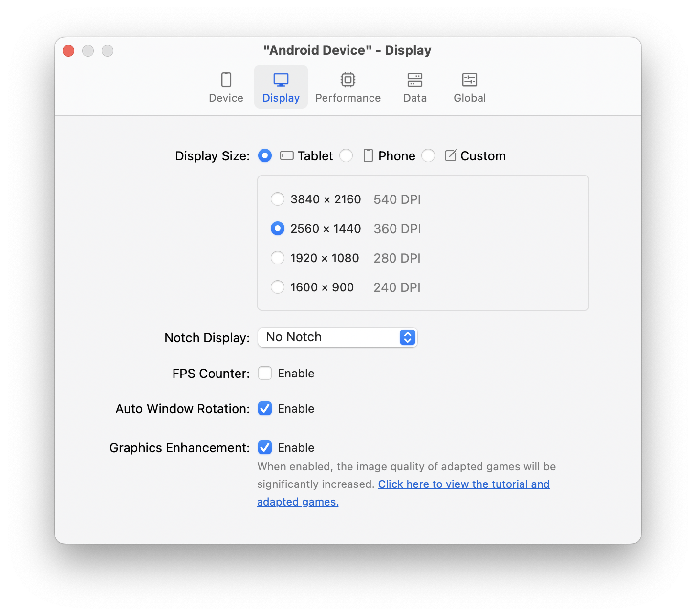Click the Phone shape icon
Image resolution: width=696 pixels, height=616 pixels.
click(x=368, y=156)
